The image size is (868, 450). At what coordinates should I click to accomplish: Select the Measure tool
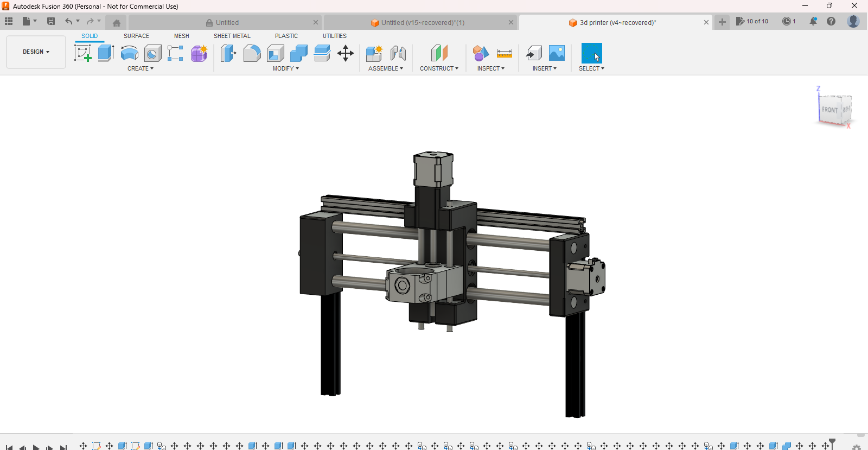pyautogui.click(x=505, y=53)
